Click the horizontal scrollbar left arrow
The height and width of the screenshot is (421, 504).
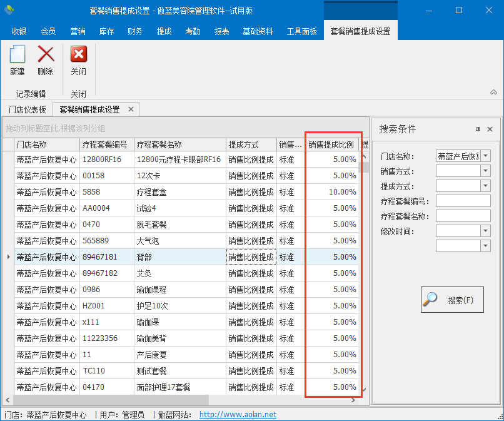point(8,400)
